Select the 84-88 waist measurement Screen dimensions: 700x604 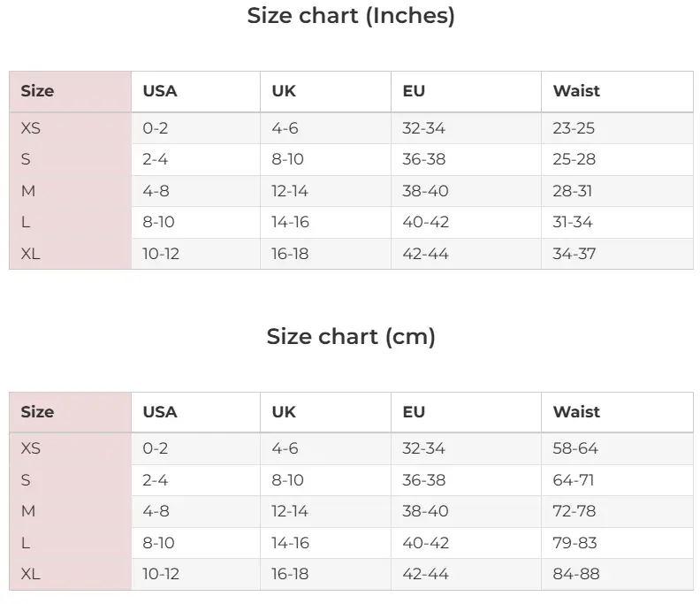tap(575, 574)
